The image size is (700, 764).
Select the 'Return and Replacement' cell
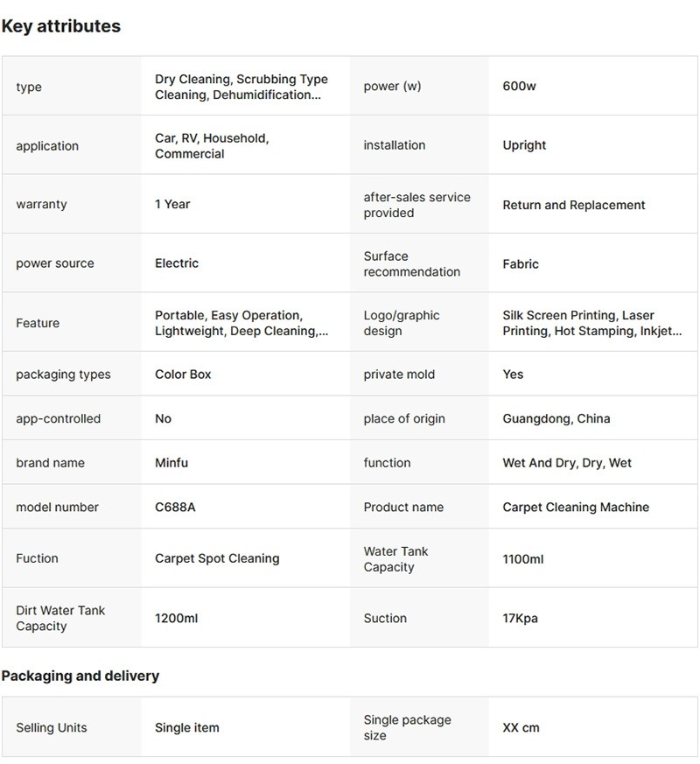[x=573, y=205]
